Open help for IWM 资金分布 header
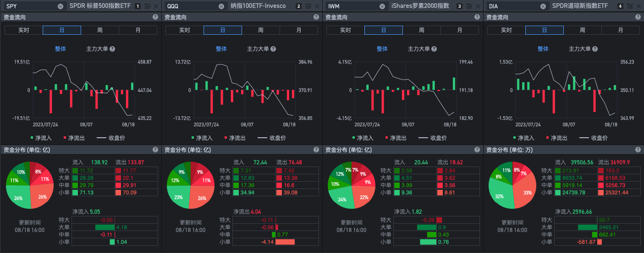The image size is (644, 253). 477,150
